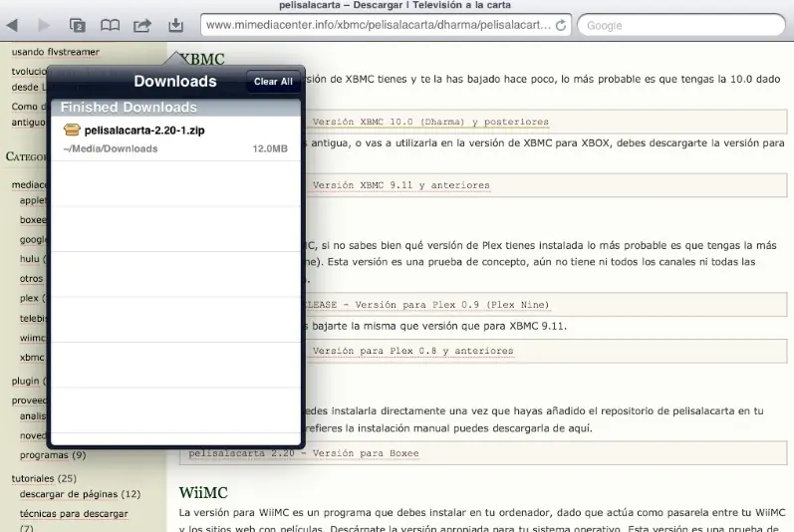Open plex category in sidebar
794x532 pixels.
[29, 298]
